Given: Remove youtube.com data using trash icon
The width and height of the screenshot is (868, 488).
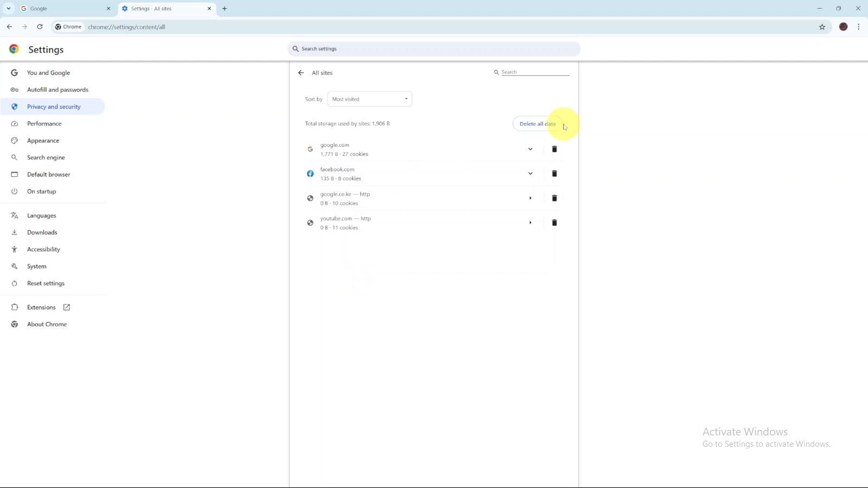Looking at the screenshot, I should tap(554, 222).
